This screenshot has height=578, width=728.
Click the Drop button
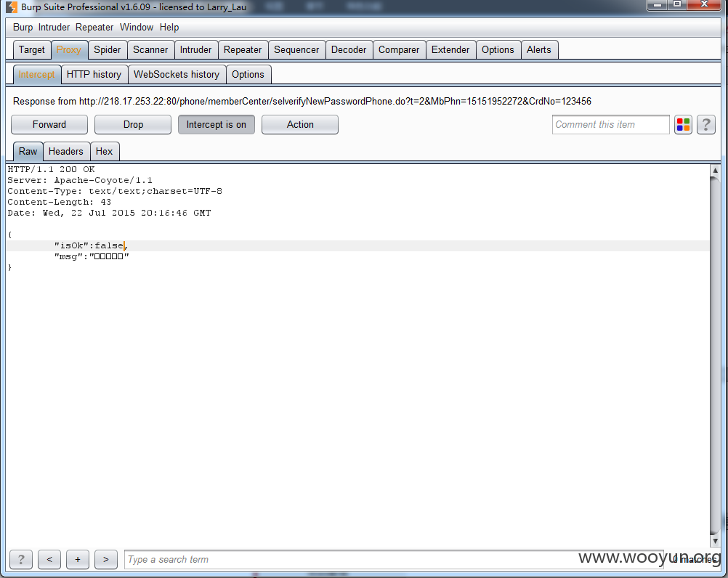pyautogui.click(x=133, y=125)
